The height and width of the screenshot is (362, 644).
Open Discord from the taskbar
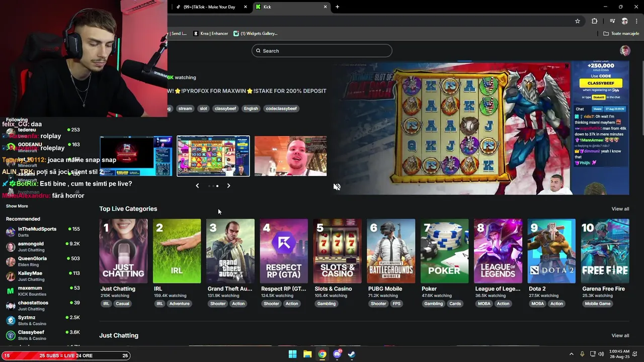coord(337,354)
